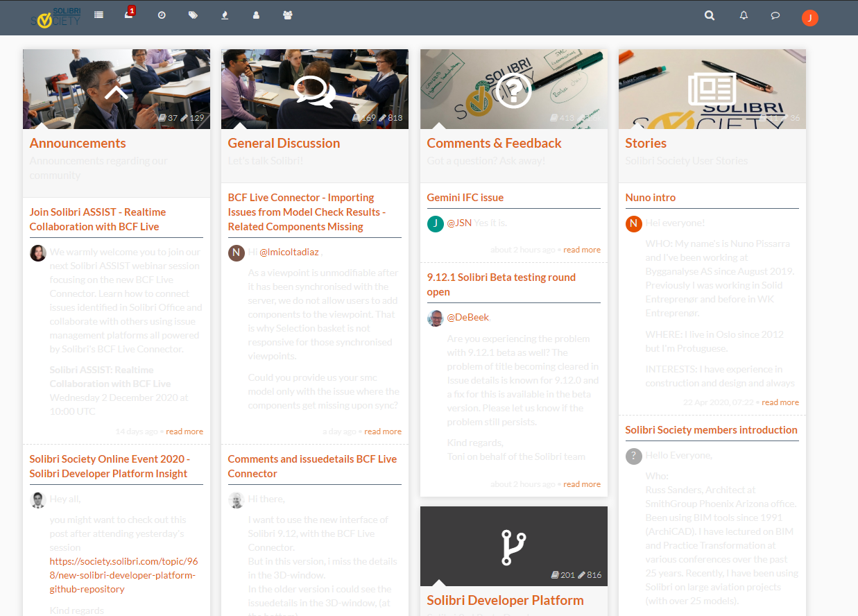Open chat speech bubble icon
858x616 pixels.
point(775,15)
